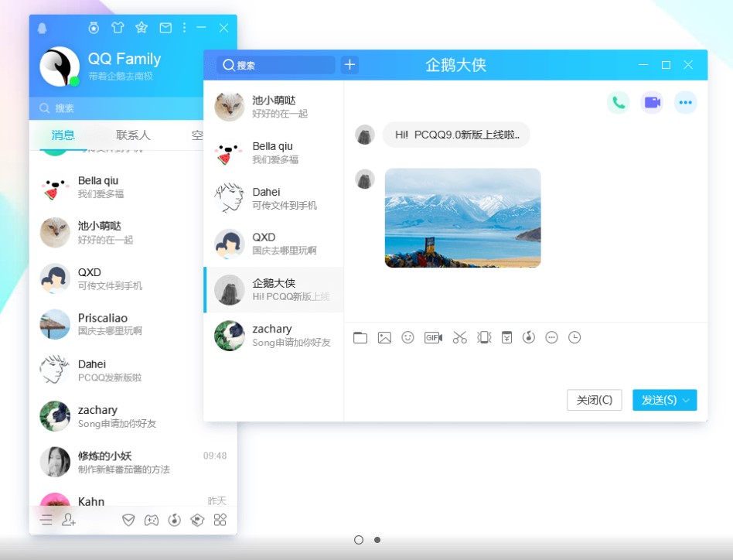This screenshot has width=733, height=560.
Task: Click the search field in chat window header
Action: tap(276, 65)
